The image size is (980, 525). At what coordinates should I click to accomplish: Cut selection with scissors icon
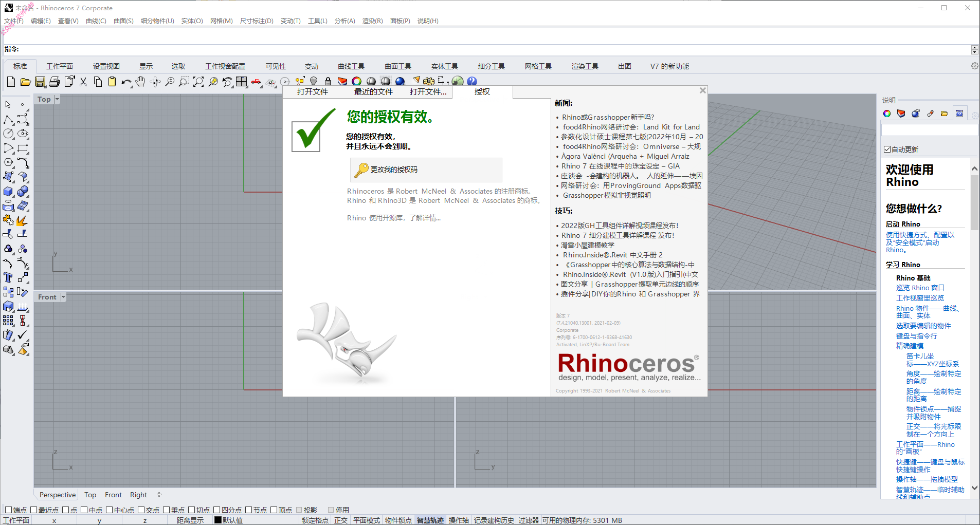(x=83, y=82)
